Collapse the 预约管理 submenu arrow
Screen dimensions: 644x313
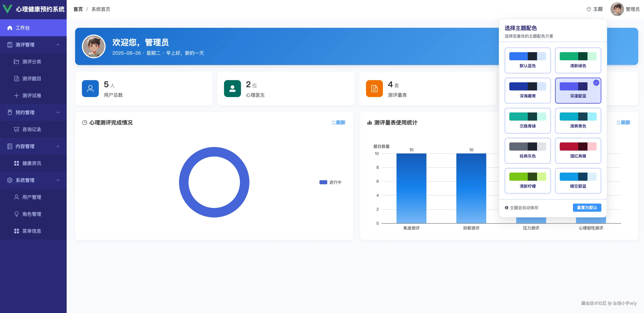pyautogui.click(x=58, y=112)
